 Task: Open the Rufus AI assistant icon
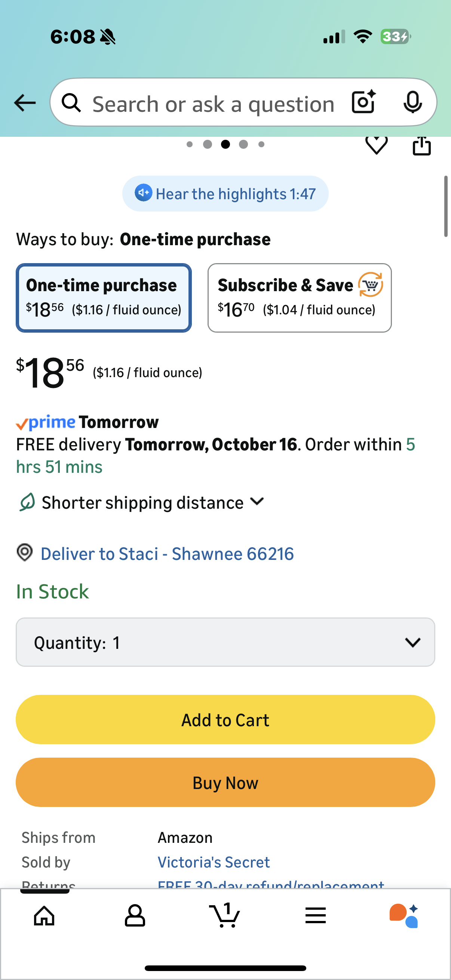(404, 915)
